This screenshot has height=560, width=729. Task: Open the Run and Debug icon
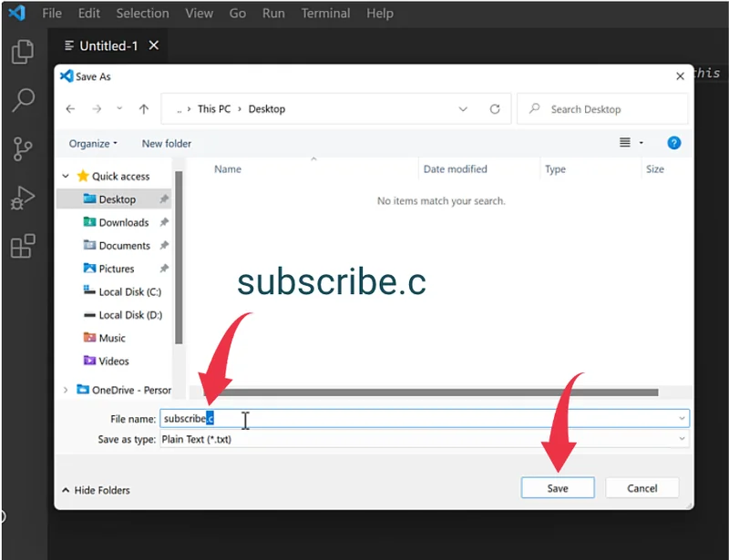[23, 198]
